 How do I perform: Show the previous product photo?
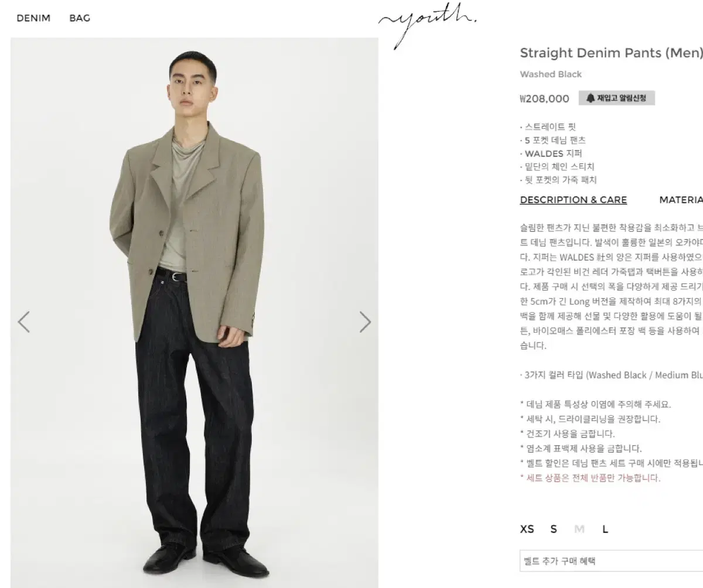[23, 322]
